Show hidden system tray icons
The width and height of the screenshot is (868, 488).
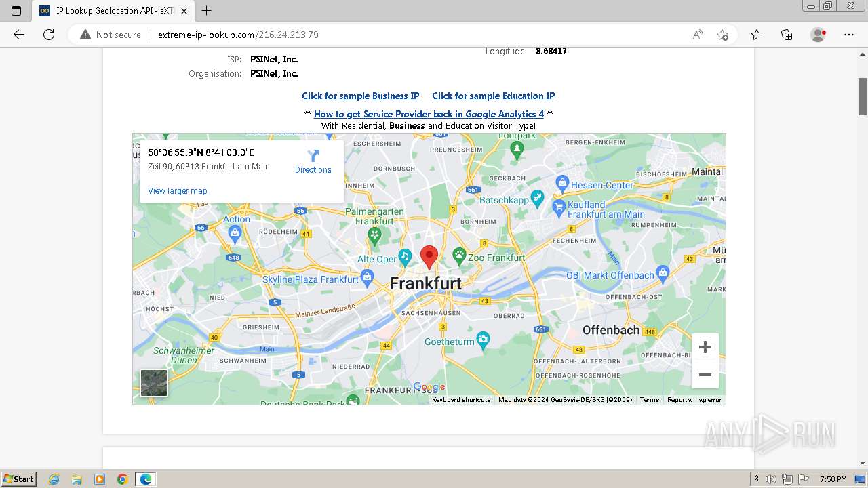point(757,479)
